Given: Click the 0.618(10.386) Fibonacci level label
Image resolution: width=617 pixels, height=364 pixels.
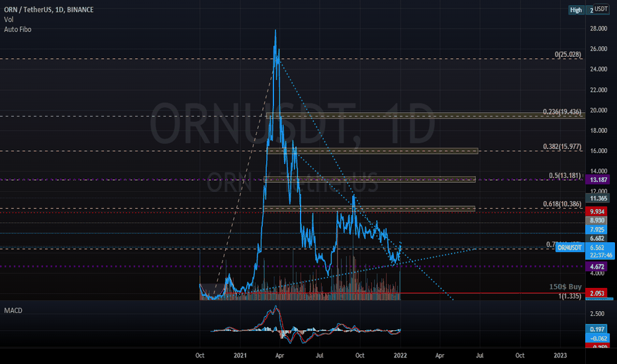Looking at the screenshot, I should (x=562, y=204).
